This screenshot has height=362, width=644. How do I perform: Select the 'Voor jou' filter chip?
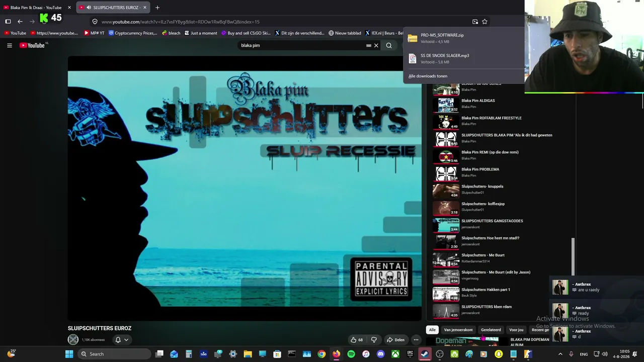516,330
